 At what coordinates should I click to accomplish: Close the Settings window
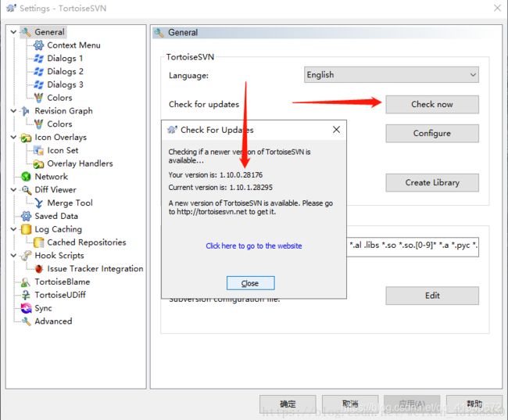click(497, 8)
